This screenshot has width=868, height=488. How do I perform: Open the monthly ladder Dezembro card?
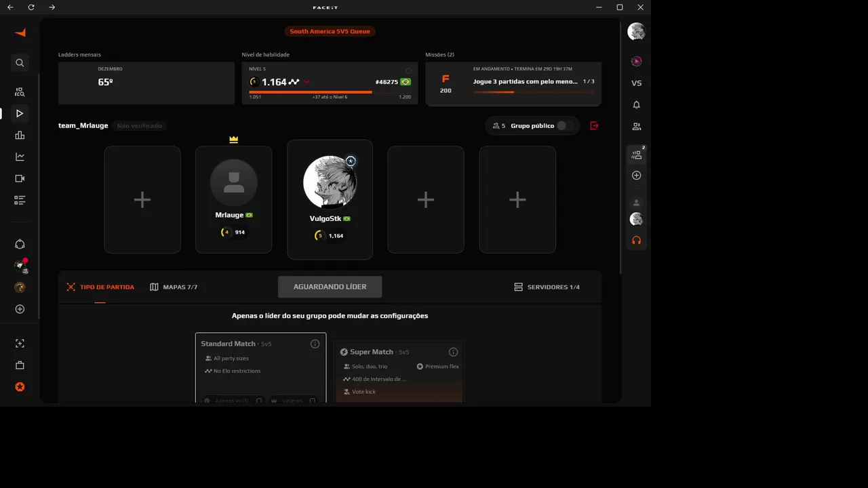point(146,83)
